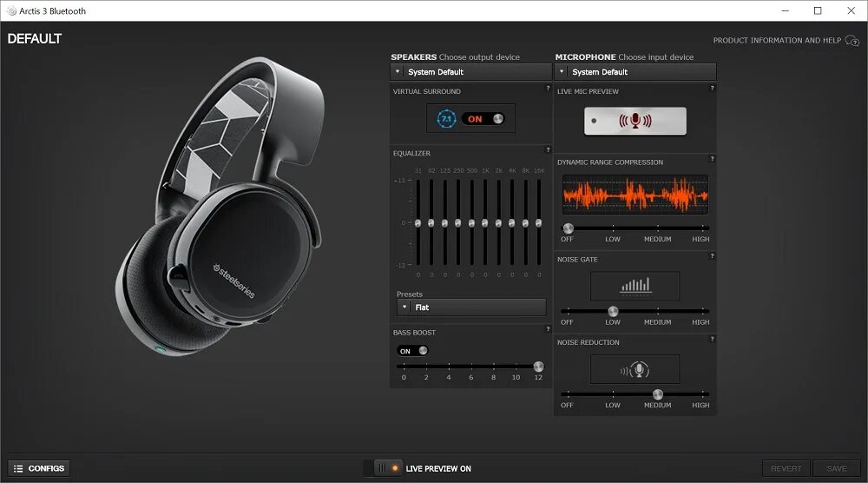The width and height of the screenshot is (868, 483).
Task: Click the 250 Hz equalizer slider handle
Action: (457, 223)
